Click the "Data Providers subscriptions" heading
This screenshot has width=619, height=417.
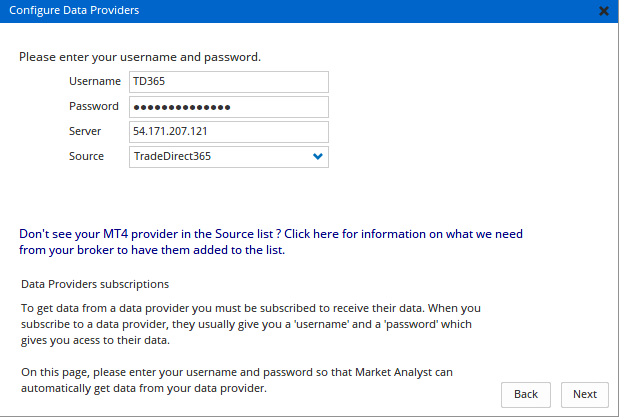pos(95,284)
